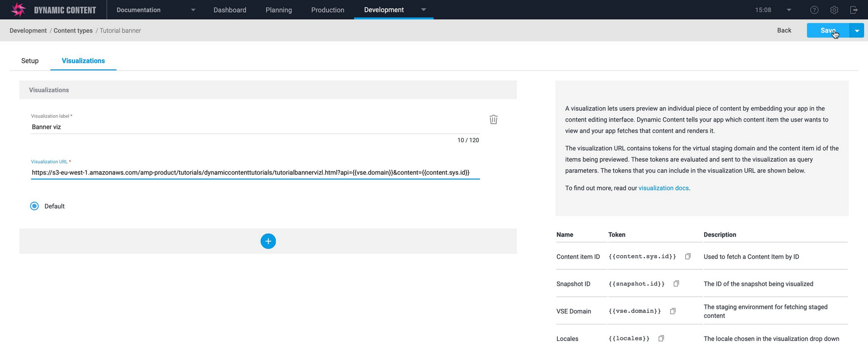Add a visualization with the plus button
Image resolution: width=868 pixels, height=354 pixels.
tap(268, 241)
